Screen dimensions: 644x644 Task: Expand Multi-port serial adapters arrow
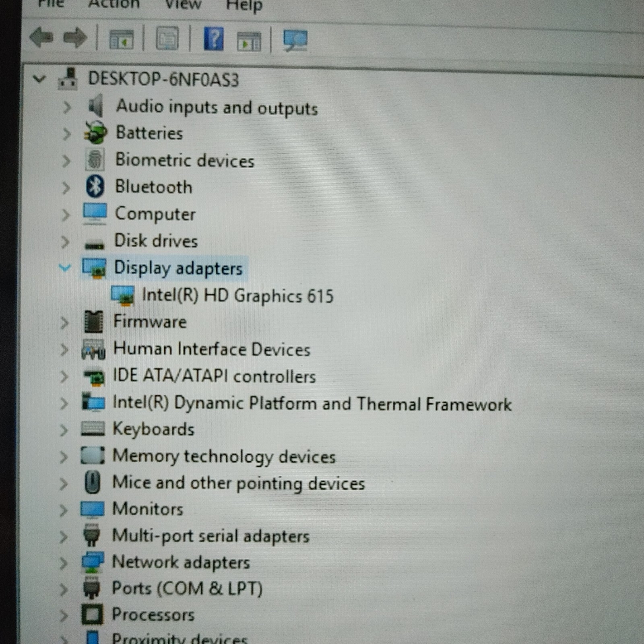[x=63, y=537]
